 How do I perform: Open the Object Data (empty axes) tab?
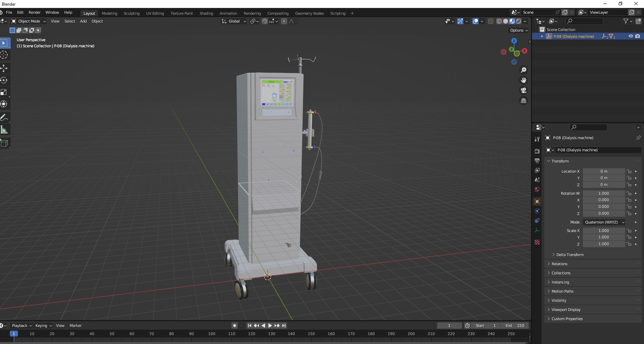(x=537, y=230)
